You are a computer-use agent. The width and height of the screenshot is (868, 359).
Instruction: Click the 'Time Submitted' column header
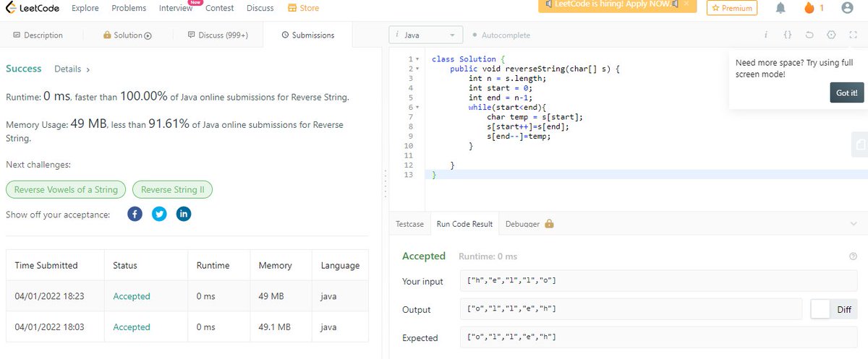click(x=46, y=265)
